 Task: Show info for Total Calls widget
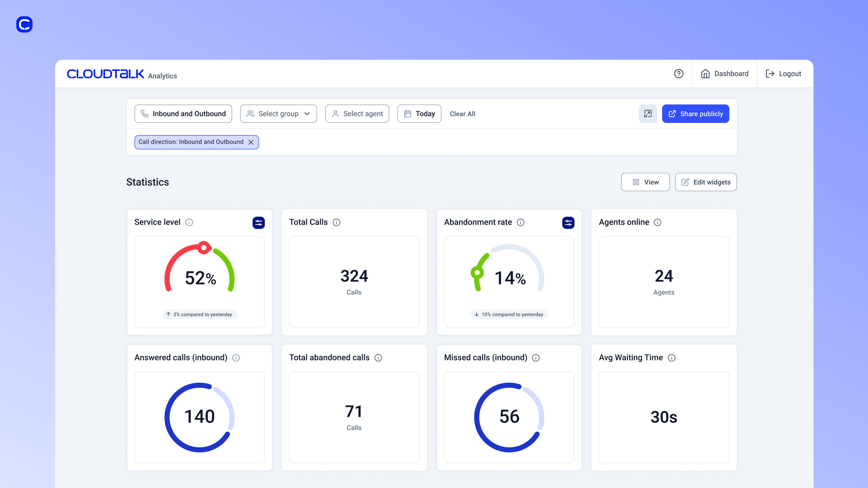coord(336,222)
